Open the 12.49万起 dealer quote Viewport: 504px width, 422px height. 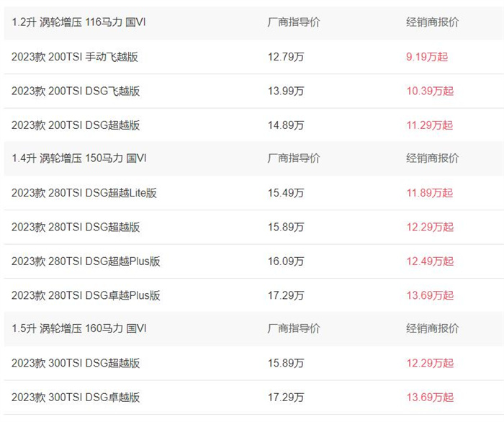[x=430, y=261]
